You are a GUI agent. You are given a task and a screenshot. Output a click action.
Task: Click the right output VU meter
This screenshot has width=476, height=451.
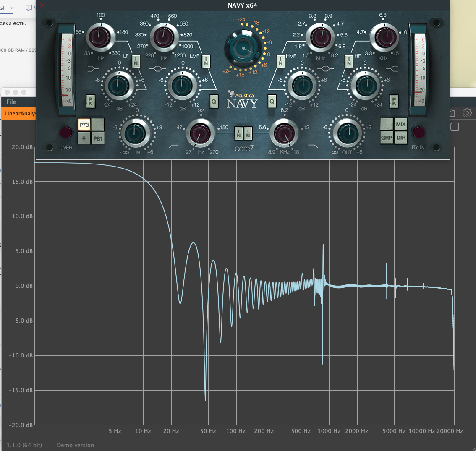point(418,69)
